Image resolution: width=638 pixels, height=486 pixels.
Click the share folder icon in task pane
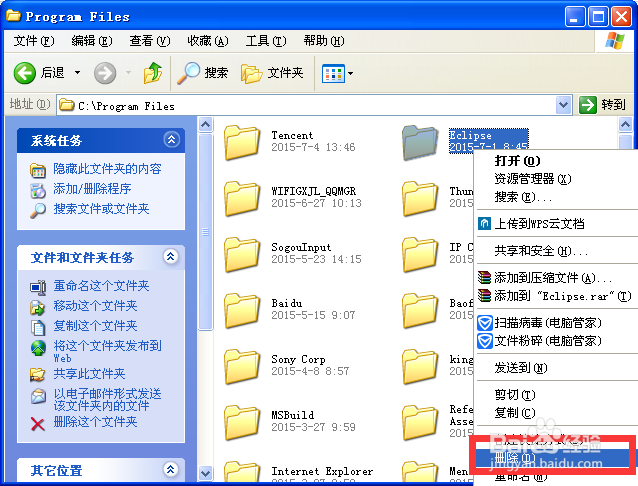click(38, 374)
